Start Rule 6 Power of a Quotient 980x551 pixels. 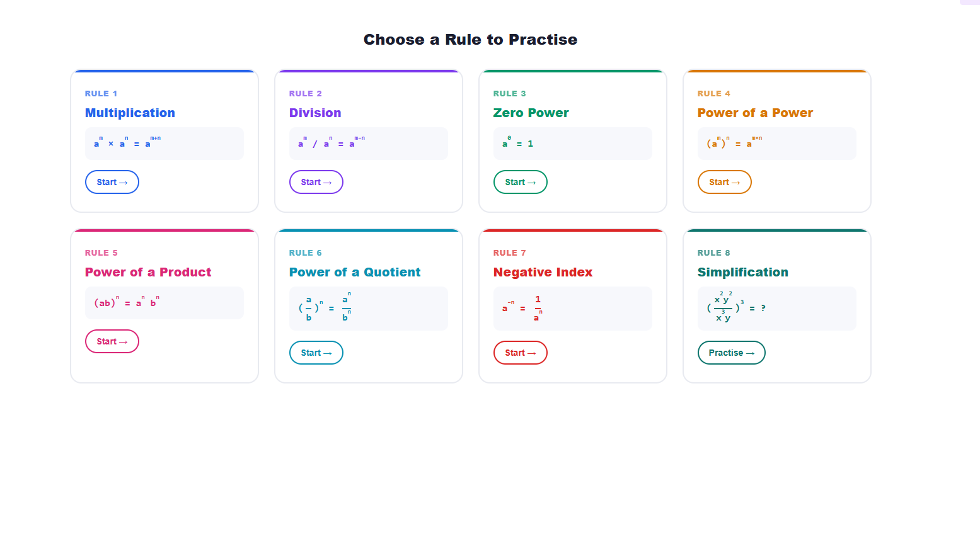click(x=316, y=353)
